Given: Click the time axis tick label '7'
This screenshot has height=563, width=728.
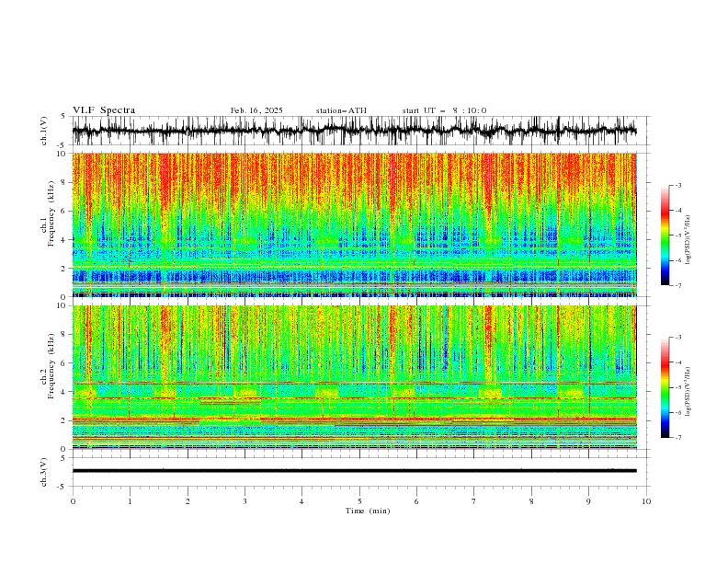Looking at the screenshot, I should tap(474, 501).
